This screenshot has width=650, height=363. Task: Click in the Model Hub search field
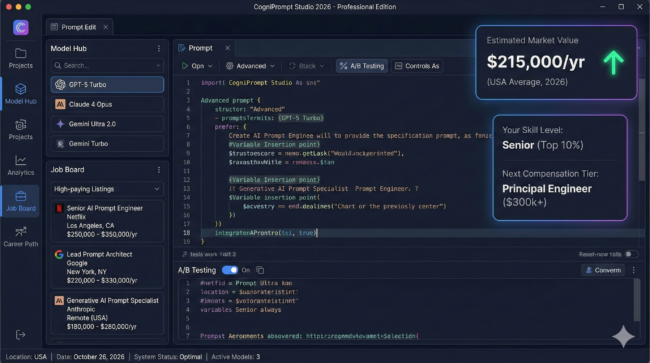click(107, 65)
